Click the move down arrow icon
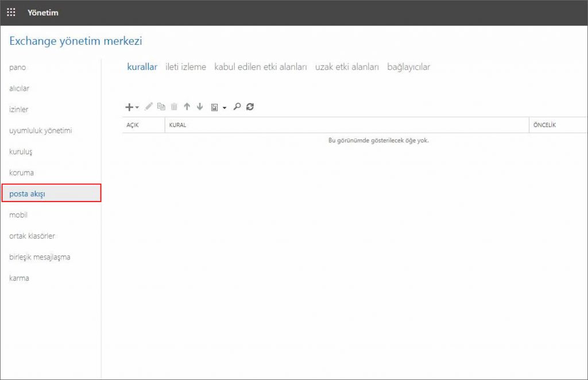Viewport: 588px width, 380px height. [x=200, y=107]
